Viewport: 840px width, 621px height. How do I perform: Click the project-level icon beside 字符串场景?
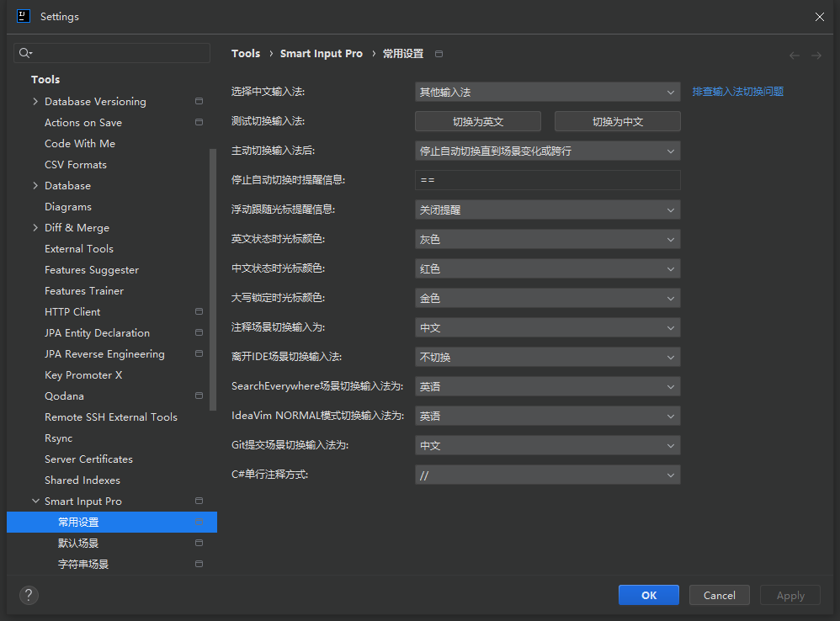[x=199, y=564]
